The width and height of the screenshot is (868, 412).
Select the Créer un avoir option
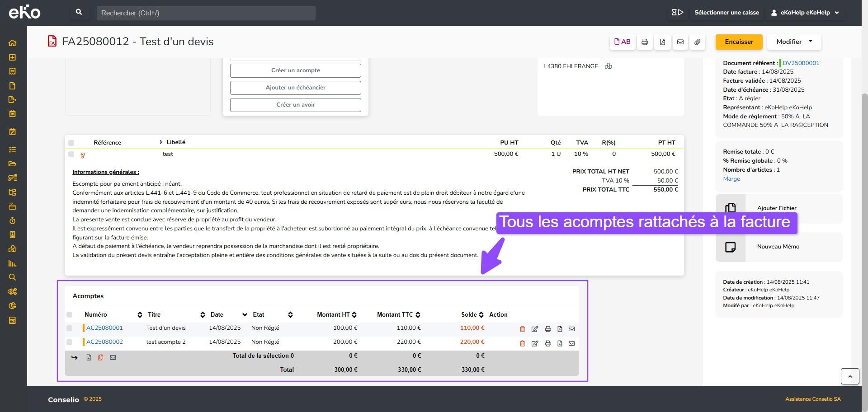[x=295, y=105]
